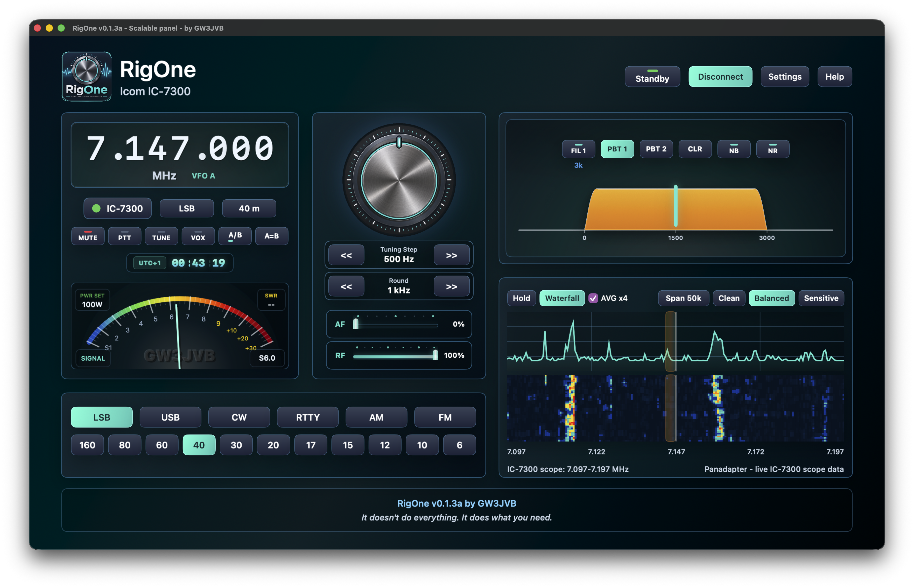This screenshot has width=914, height=588.
Task: Toggle MUTE
Action: 88,236
